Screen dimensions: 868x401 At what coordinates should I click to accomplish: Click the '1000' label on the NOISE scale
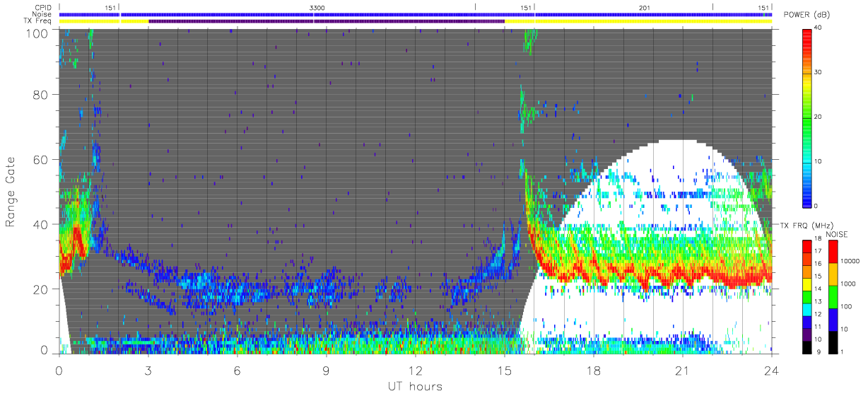(849, 284)
